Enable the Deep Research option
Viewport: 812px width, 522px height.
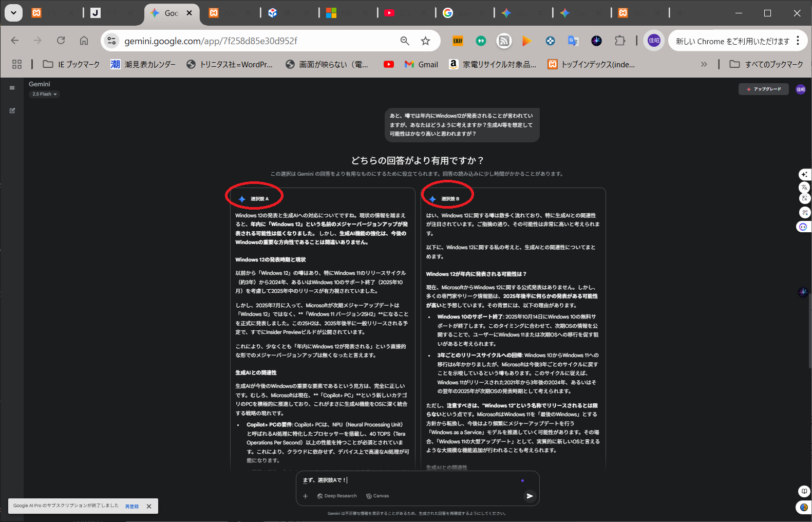pyautogui.click(x=337, y=496)
